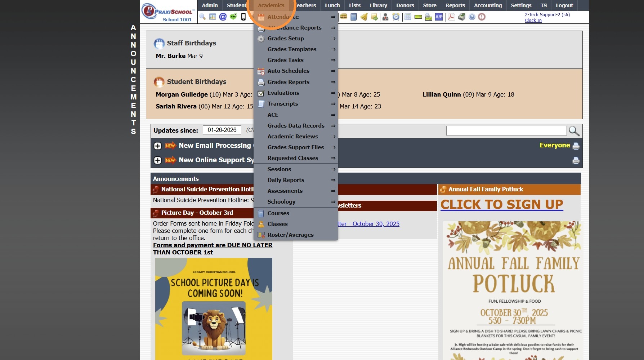Screen dimensions: 644x360
Task: Click the blue question mark help icon
Action: coord(472,17)
